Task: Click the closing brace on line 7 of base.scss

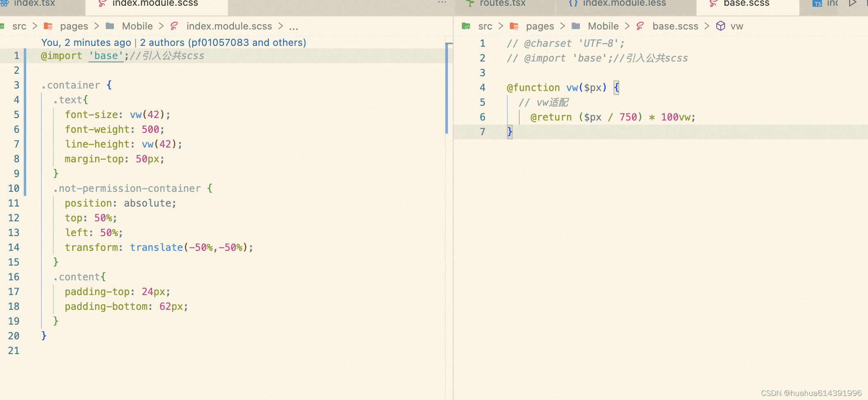Action: [509, 132]
